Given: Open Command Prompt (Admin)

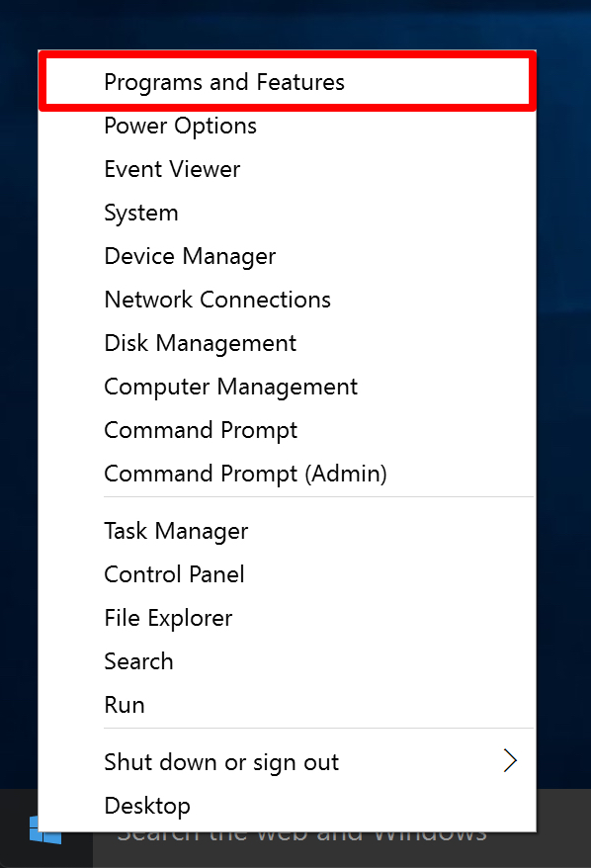Looking at the screenshot, I should tap(288, 474).
